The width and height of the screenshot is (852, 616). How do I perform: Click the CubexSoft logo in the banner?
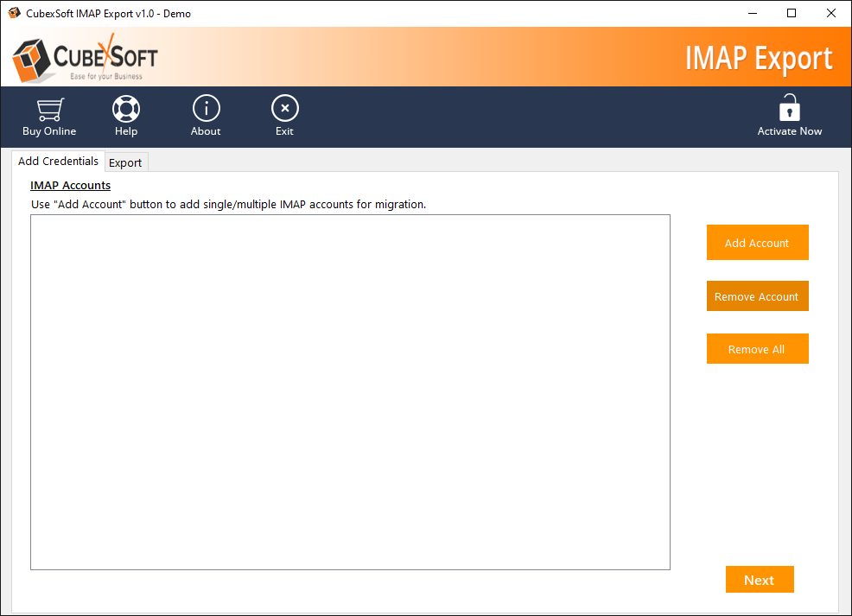pyautogui.click(x=86, y=58)
